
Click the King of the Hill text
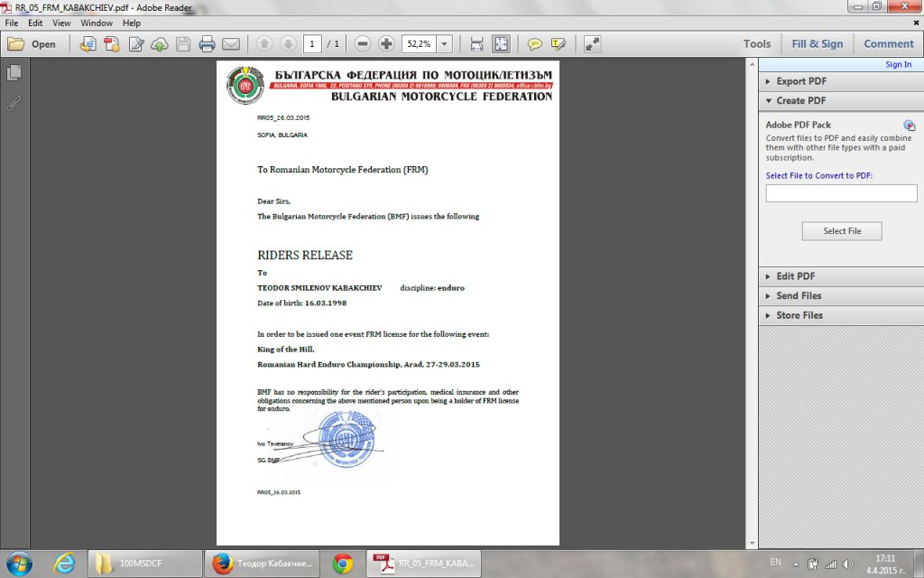[x=285, y=350]
